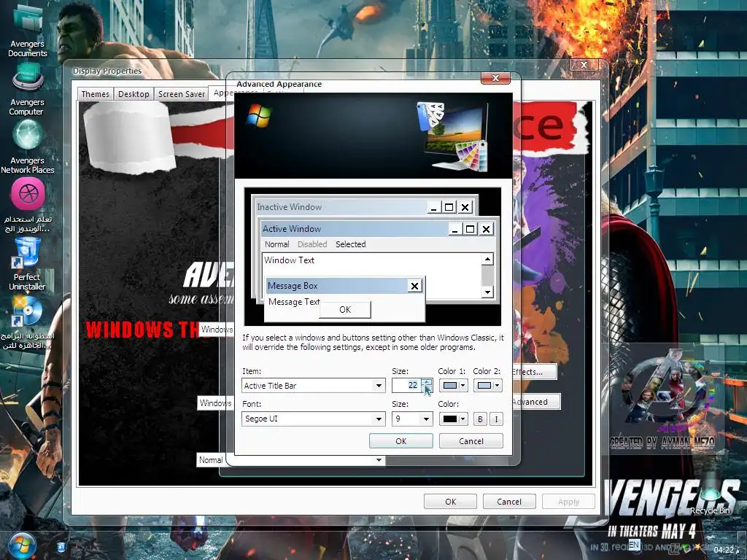Close the Advanced Appearance dialog
The height and width of the screenshot is (560, 747).
[495, 77]
